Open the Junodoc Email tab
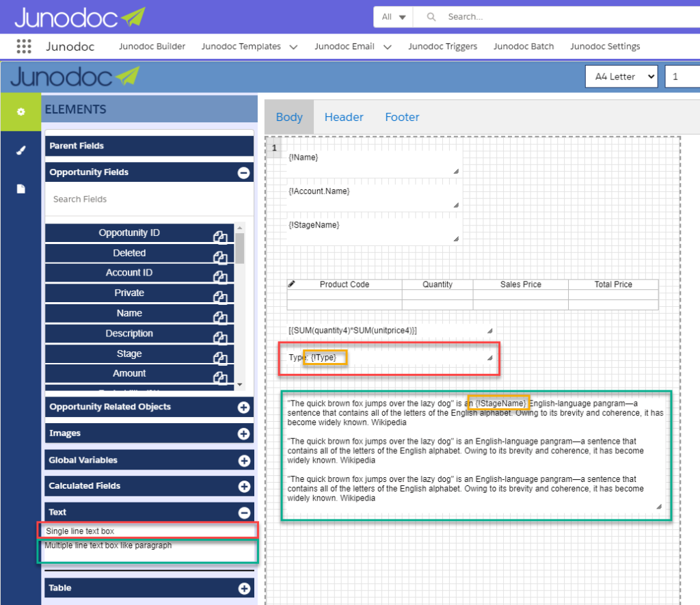The image size is (700, 605). pyautogui.click(x=345, y=46)
